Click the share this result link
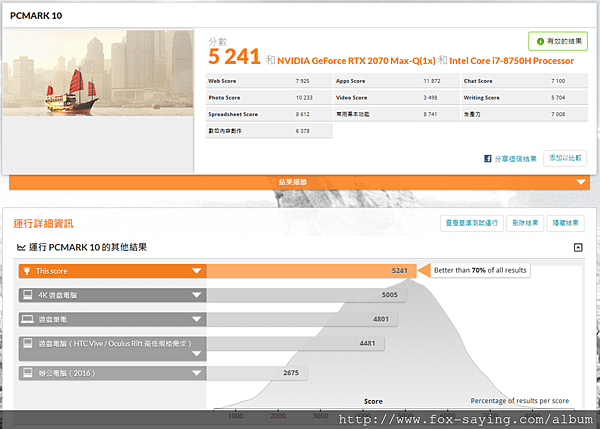The image size is (600, 429). (x=515, y=158)
